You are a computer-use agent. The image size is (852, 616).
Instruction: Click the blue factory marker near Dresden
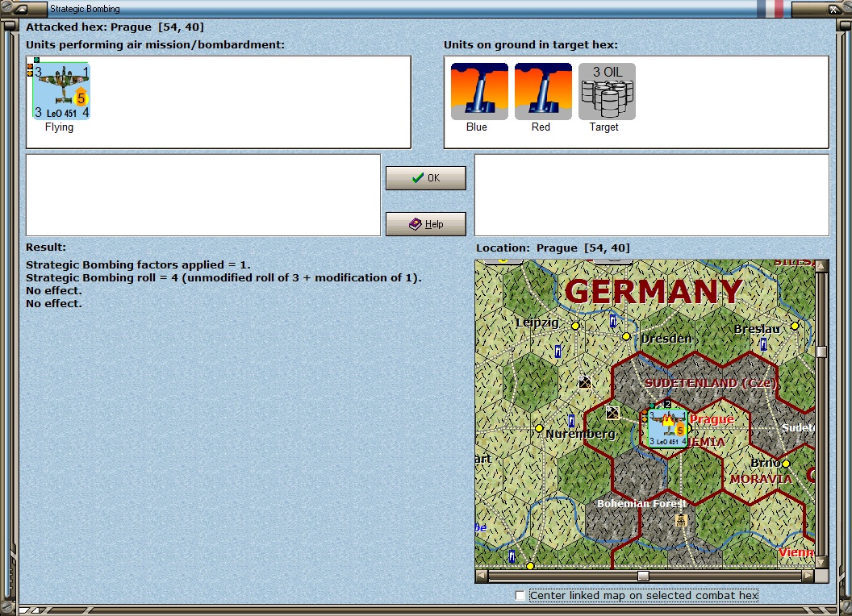click(x=613, y=321)
